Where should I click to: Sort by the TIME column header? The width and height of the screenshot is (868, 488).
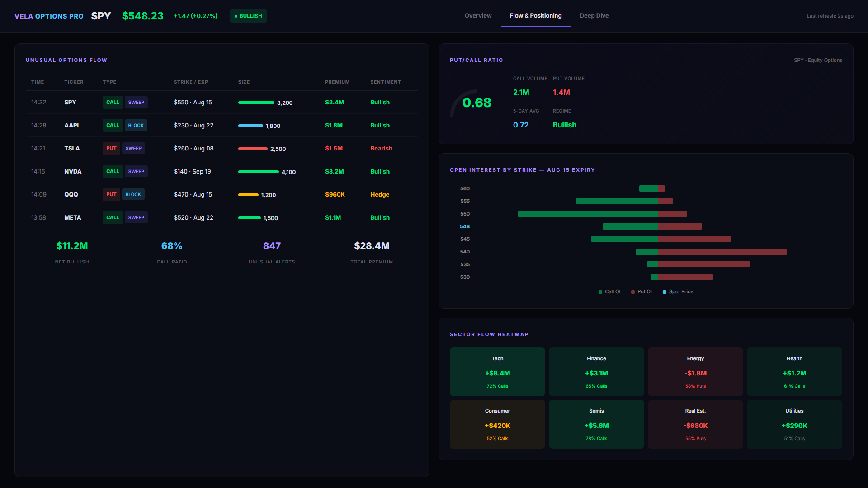tap(38, 82)
